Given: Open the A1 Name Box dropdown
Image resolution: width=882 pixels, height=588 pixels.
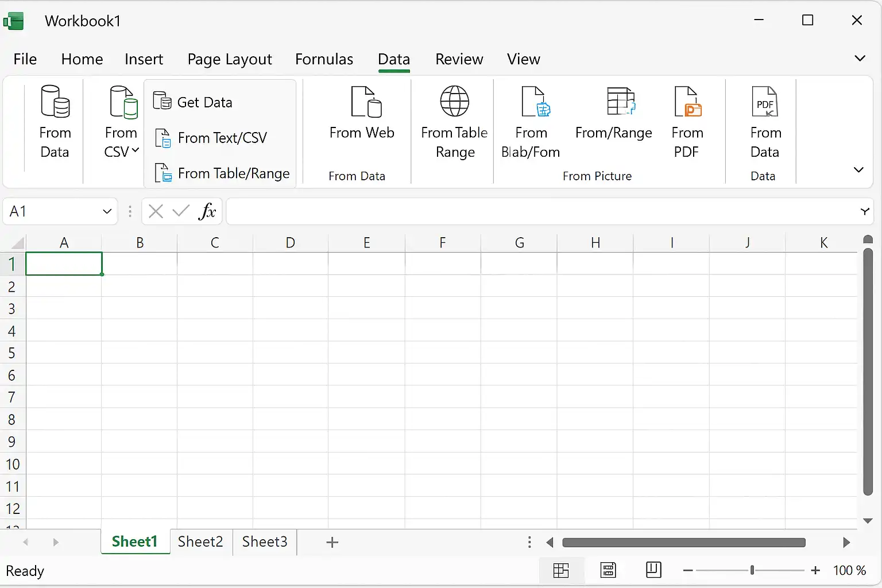Looking at the screenshot, I should [x=107, y=211].
